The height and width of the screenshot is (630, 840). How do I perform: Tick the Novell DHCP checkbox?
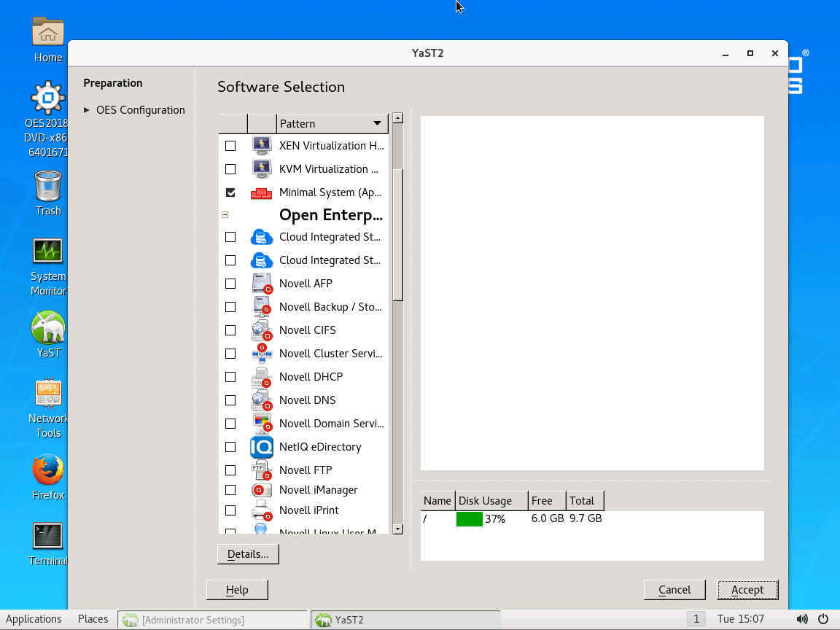click(x=230, y=377)
